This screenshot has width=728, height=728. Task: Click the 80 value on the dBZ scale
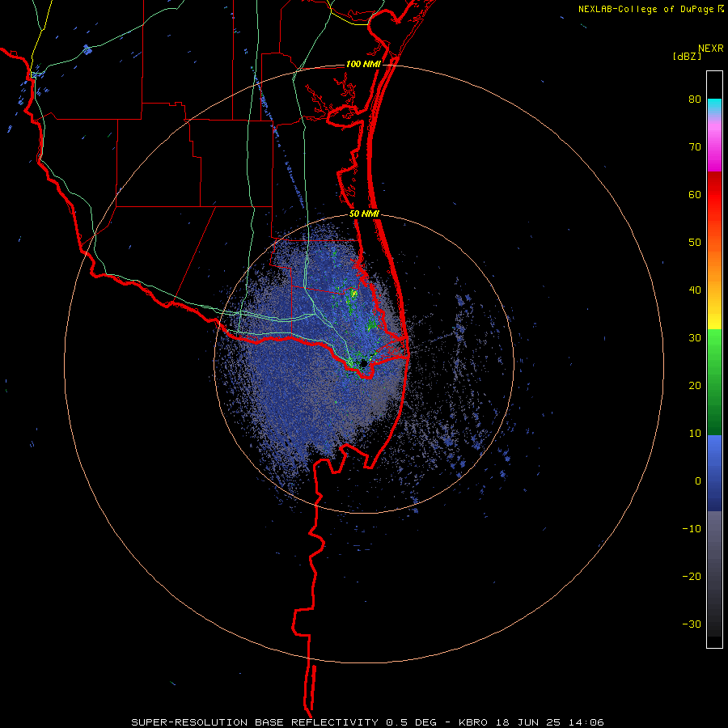click(x=695, y=99)
